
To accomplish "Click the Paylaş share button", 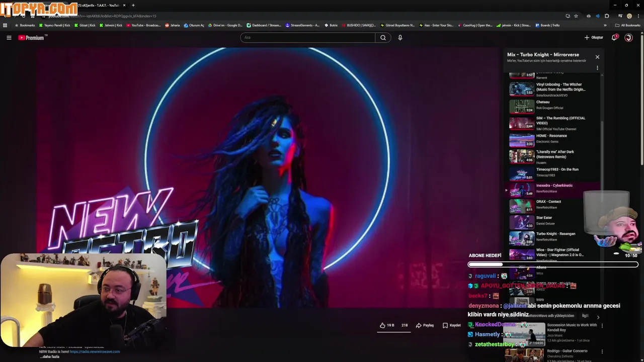I will [425, 325].
